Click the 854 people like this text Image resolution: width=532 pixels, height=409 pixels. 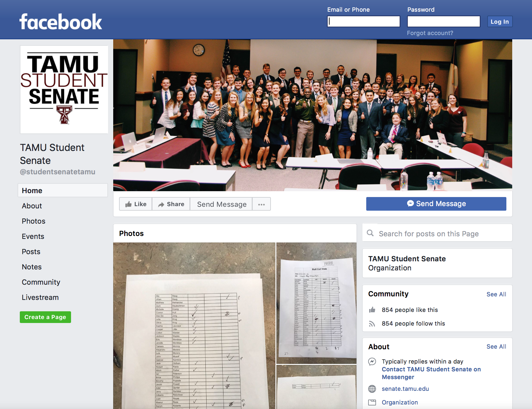(409, 310)
